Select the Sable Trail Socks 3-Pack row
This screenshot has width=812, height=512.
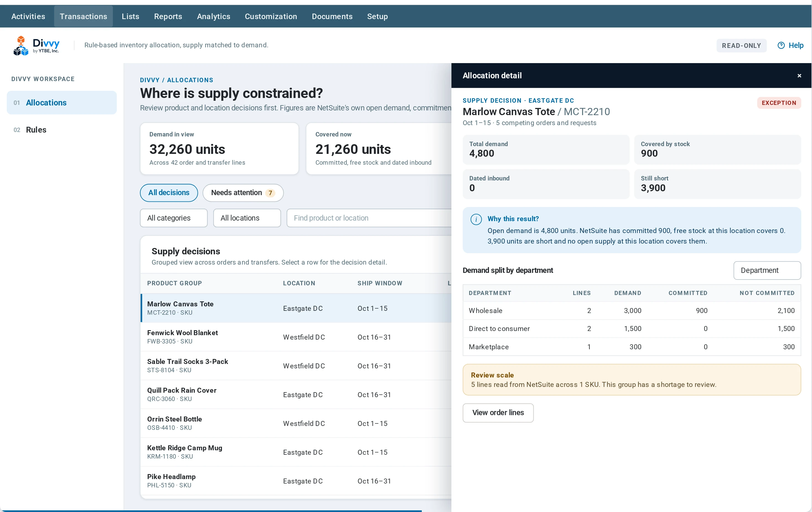296,366
